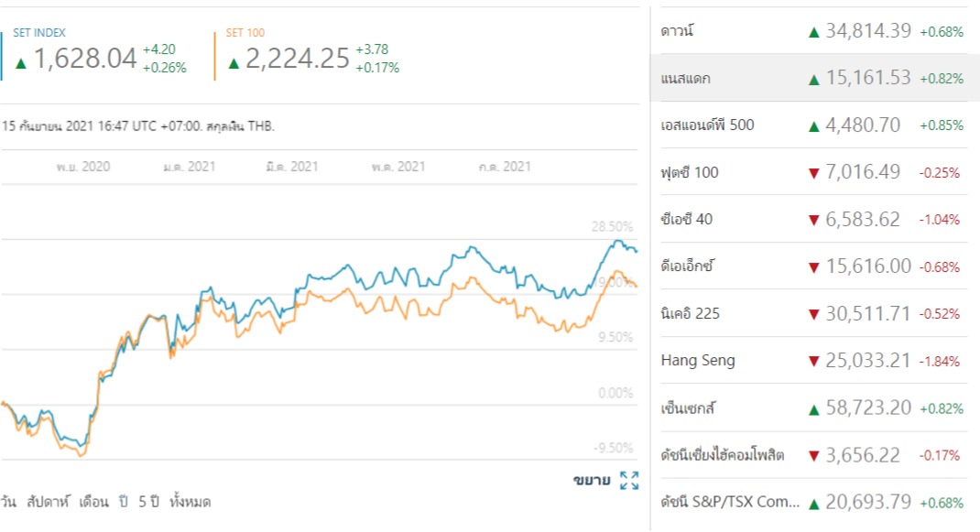Select the 5 ปี chart range

(147, 502)
